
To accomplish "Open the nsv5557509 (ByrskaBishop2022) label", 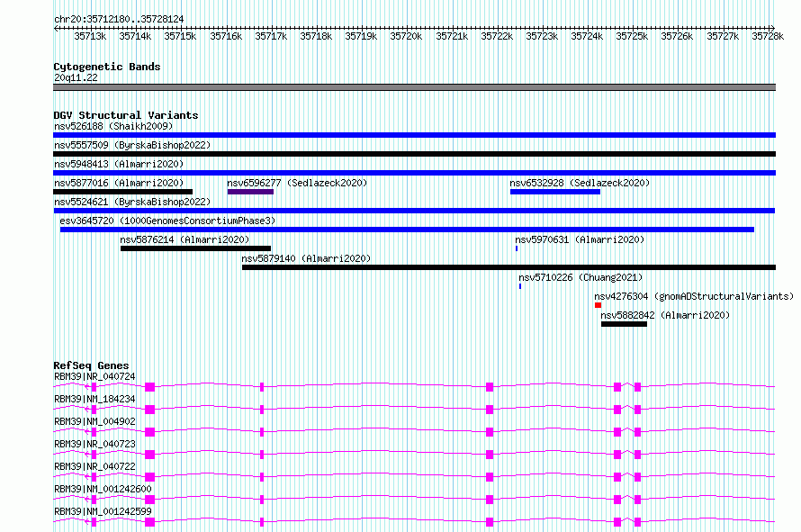I will pos(132,145).
